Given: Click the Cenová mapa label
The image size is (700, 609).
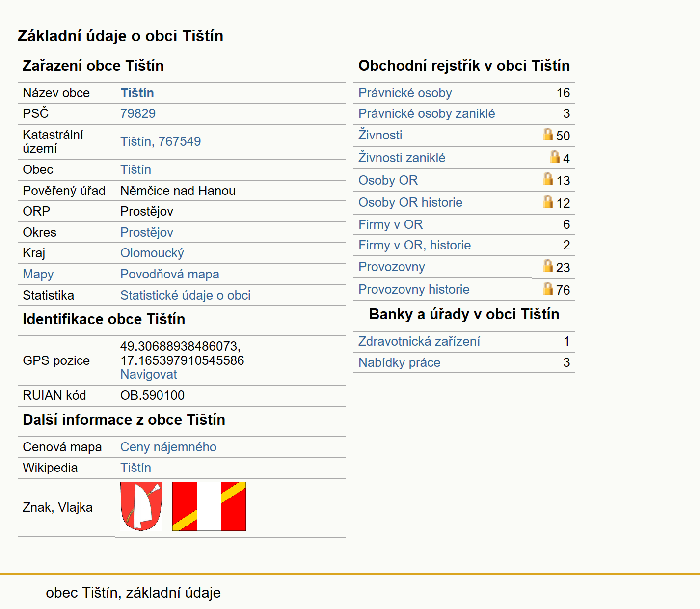Looking at the screenshot, I should pos(62,447).
